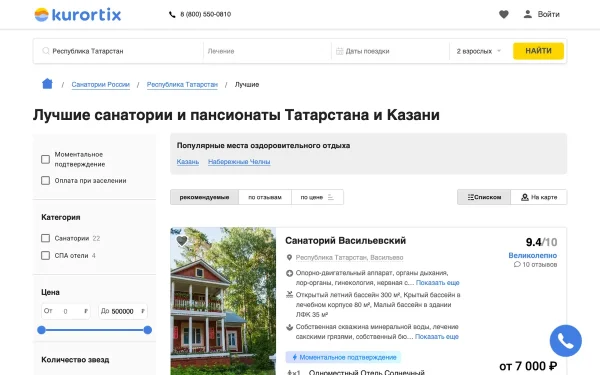Click the right price slider handle
The width and height of the screenshot is (600, 375).
tap(148, 330)
